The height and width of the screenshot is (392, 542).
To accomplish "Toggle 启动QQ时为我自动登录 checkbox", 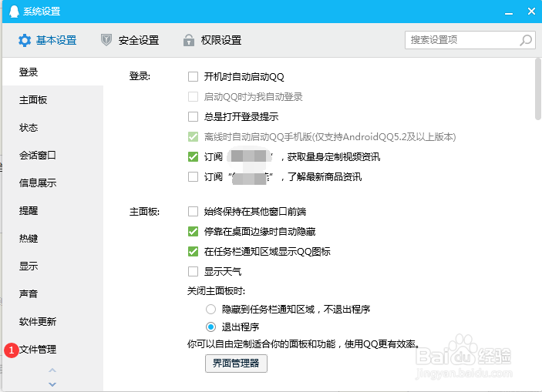I will point(193,97).
